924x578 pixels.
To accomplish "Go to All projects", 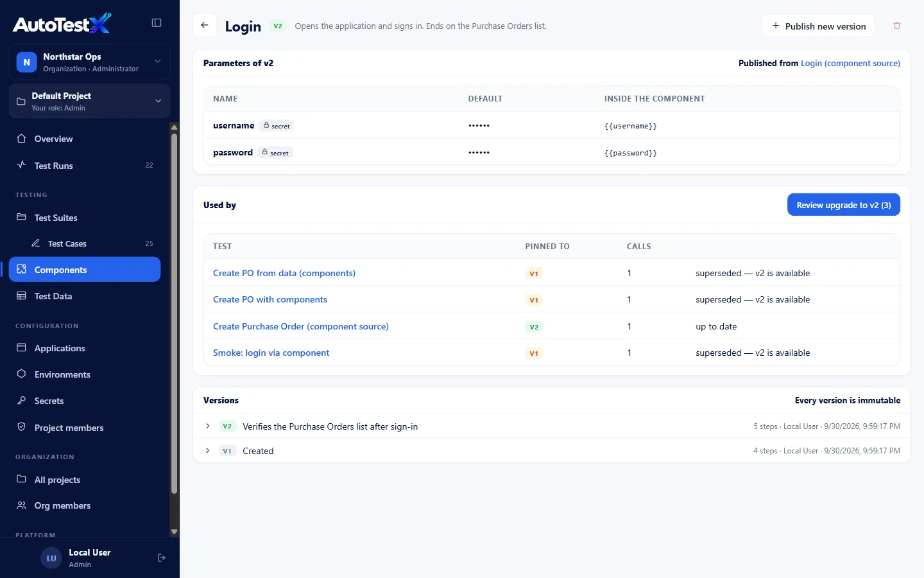I will click(85, 480).
